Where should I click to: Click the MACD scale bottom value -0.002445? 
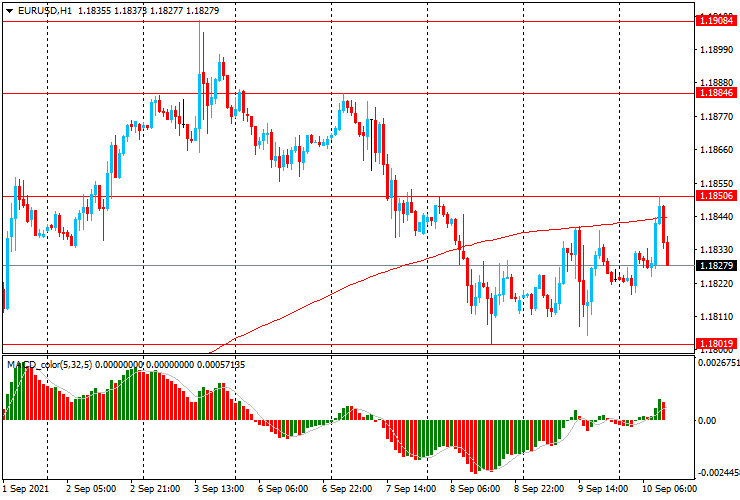(x=718, y=473)
